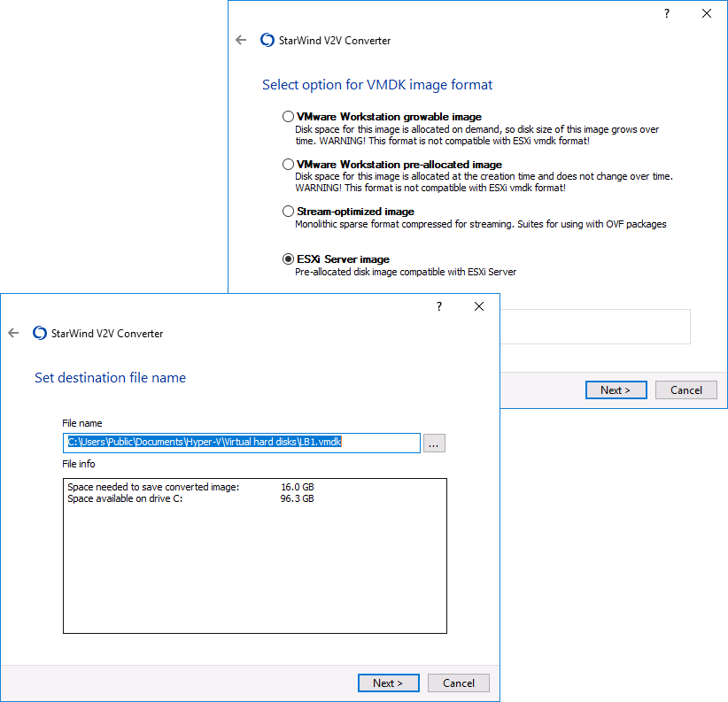
Task: Click the 'File info' label
Action: tap(79, 464)
